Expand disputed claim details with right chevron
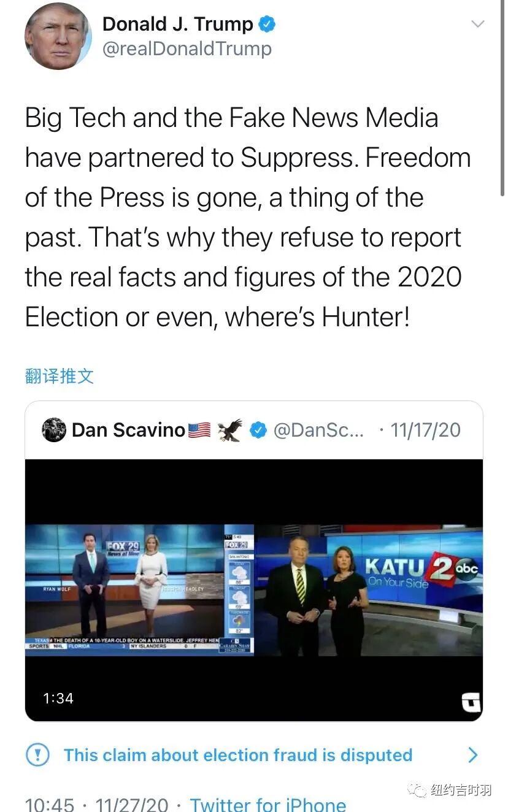Viewport: 508px width, 812px height. [x=472, y=754]
